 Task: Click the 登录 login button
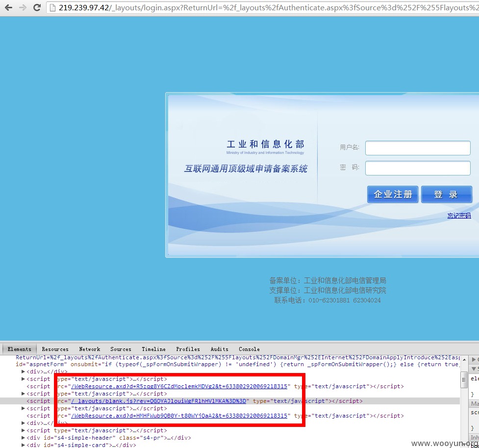pyautogui.click(x=447, y=194)
